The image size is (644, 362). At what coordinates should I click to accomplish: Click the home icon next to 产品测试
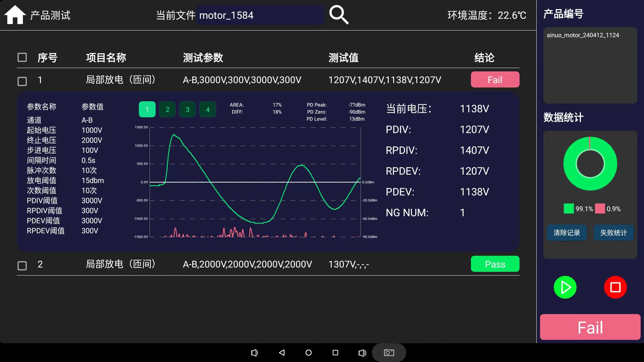[x=15, y=14]
